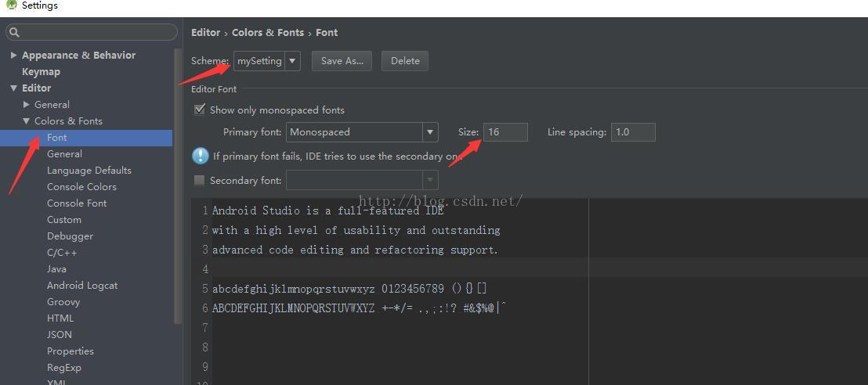
Task: Uncheck Show only monospaced fonts
Action: click(199, 110)
